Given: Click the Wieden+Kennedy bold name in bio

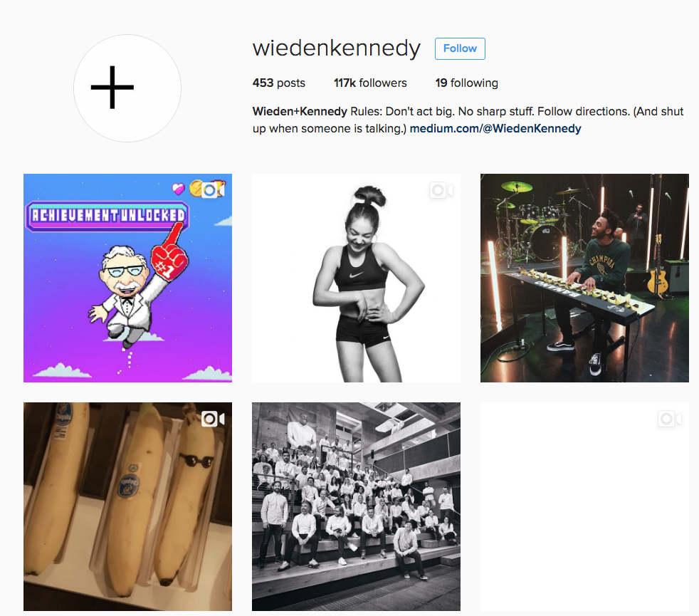Looking at the screenshot, I should (x=300, y=112).
